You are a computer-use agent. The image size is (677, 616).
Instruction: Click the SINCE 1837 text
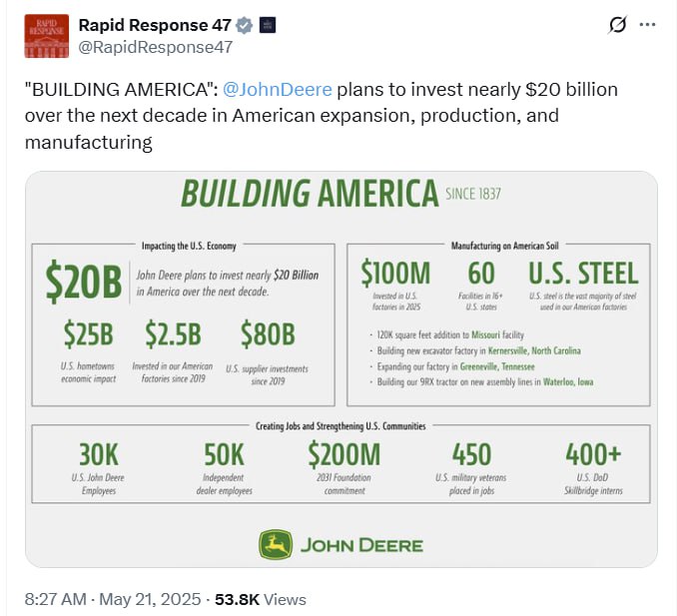[x=473, y=194]
